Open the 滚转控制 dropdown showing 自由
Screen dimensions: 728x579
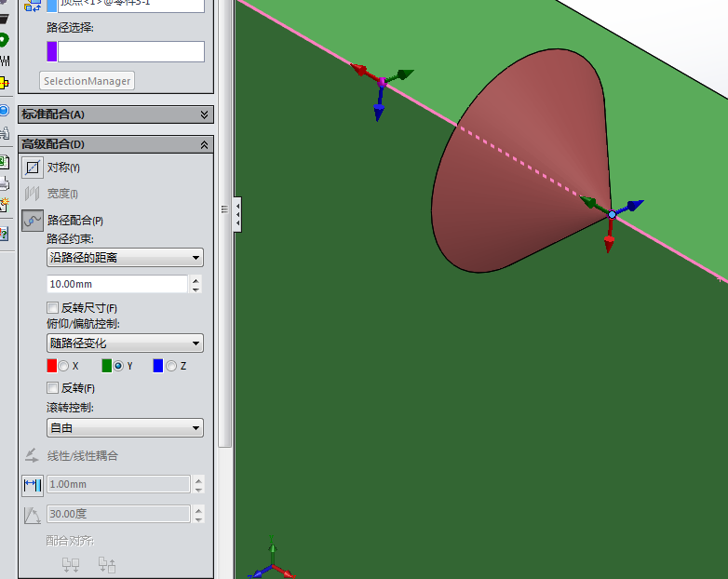(125, 427)
